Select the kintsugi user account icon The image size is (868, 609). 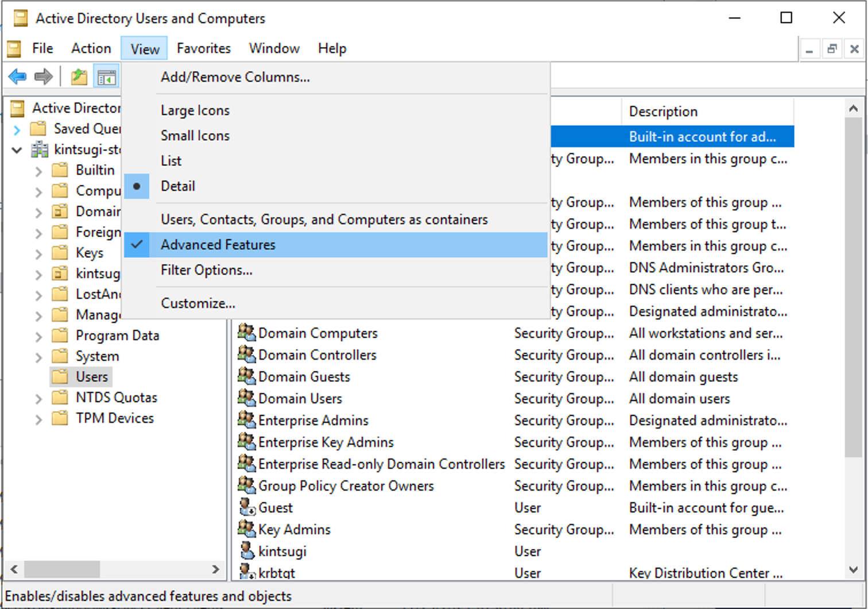point(247,551)
